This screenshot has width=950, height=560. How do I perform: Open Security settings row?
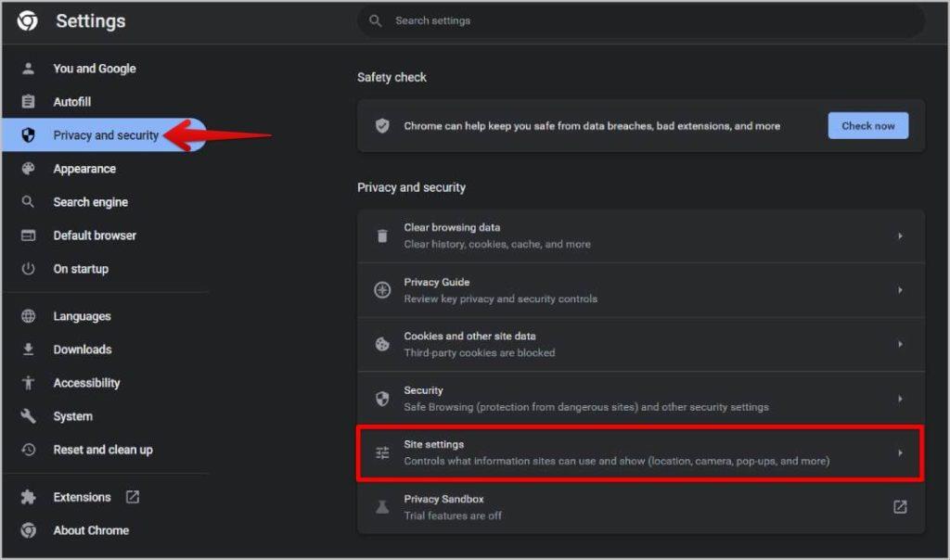click(x=641, y=399)
